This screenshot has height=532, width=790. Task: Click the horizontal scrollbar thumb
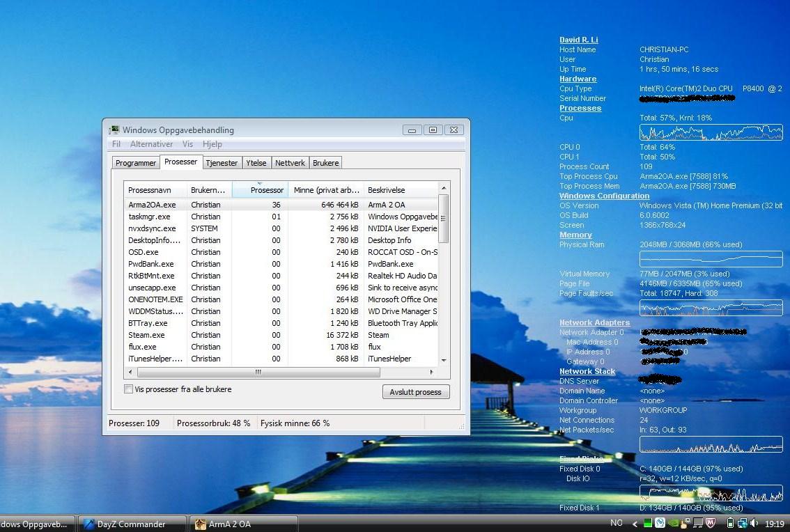pyautogui.click(x=258, y=373)
